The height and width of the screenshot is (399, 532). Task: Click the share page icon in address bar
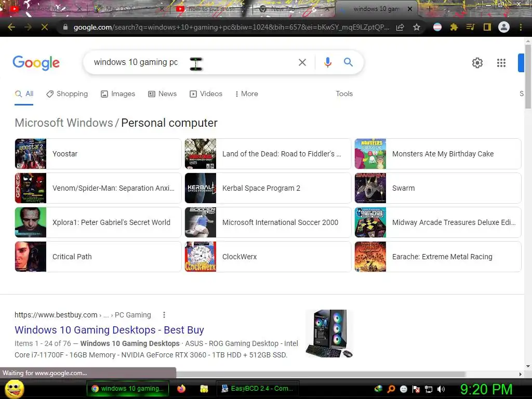(400, 27)
